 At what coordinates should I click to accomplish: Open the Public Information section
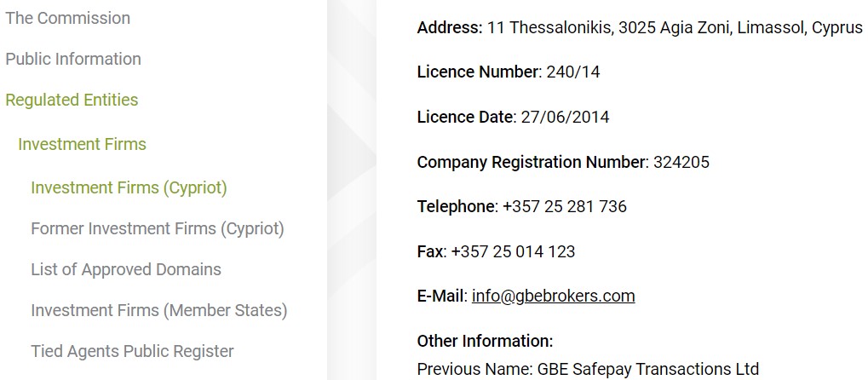73,59
